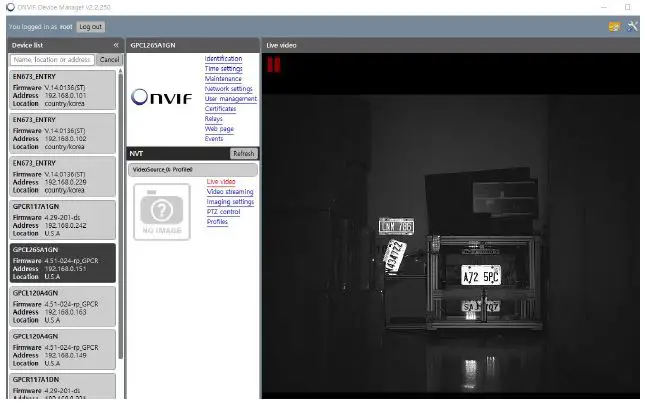
Task: Click the root username text
Action: (66, 27)
